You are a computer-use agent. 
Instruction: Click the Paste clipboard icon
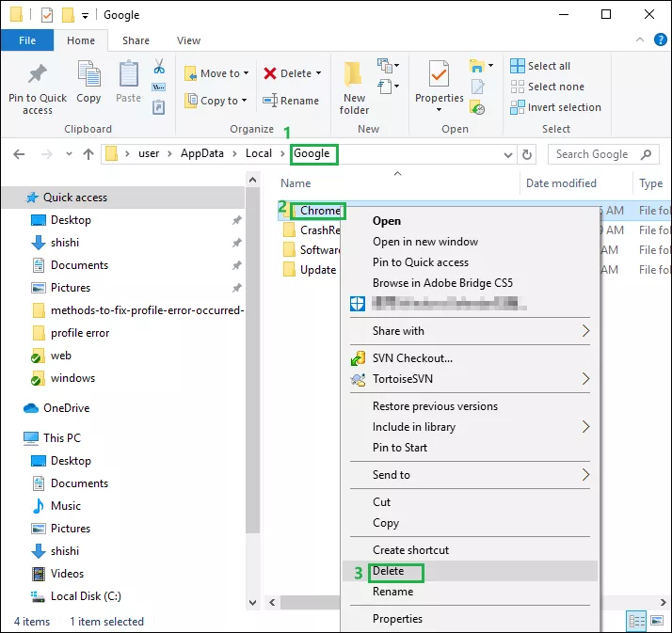[x=129, y=73]
